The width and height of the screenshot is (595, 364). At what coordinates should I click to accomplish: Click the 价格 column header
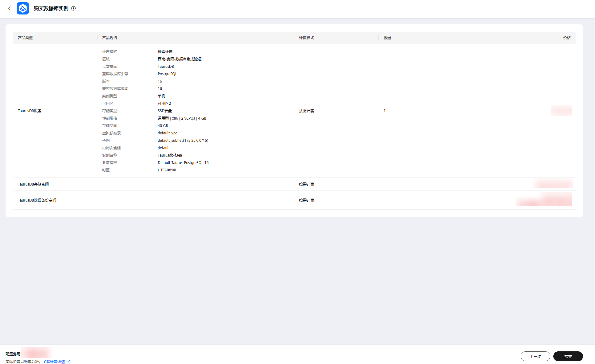point(567,38)
